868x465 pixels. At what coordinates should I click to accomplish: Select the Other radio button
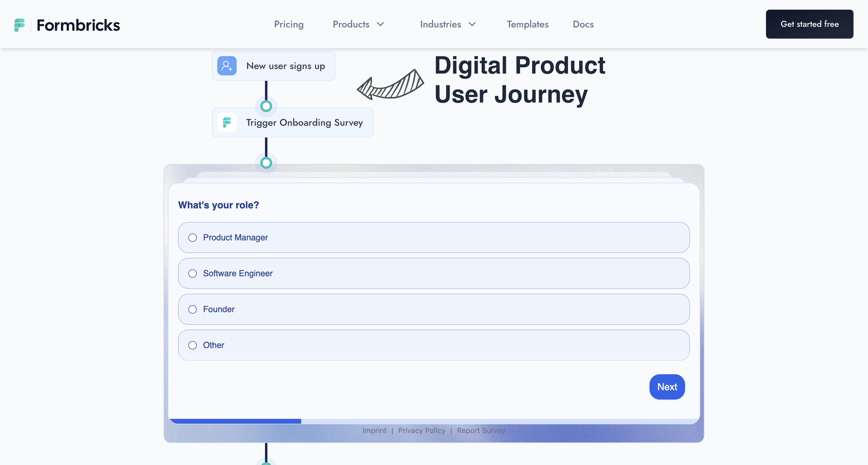point(192,345)
